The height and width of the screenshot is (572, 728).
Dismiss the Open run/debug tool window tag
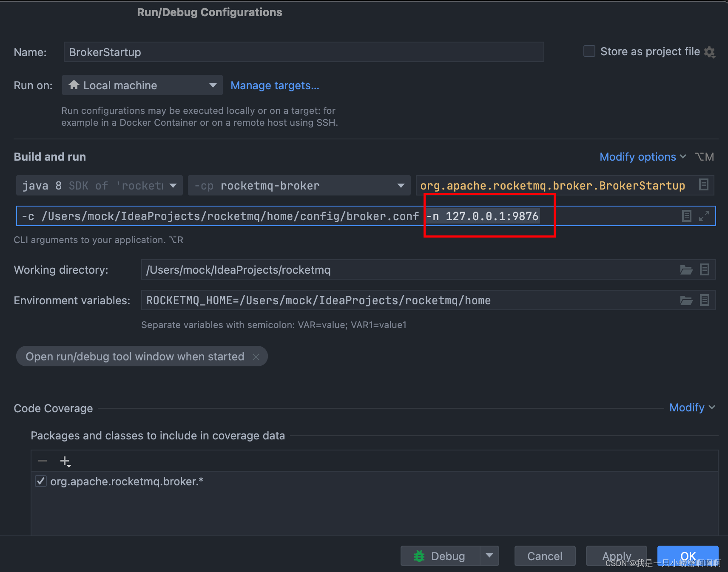point(256,357)
